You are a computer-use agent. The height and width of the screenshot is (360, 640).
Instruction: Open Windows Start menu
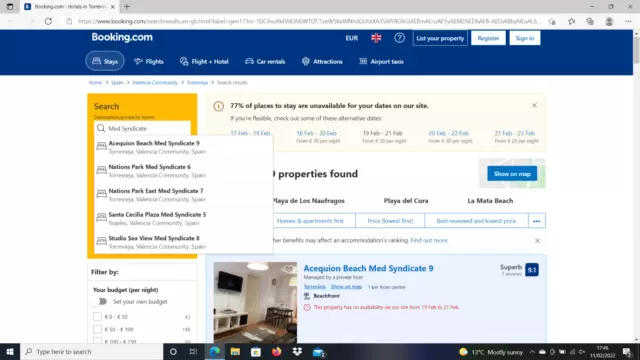click(10, 351)
